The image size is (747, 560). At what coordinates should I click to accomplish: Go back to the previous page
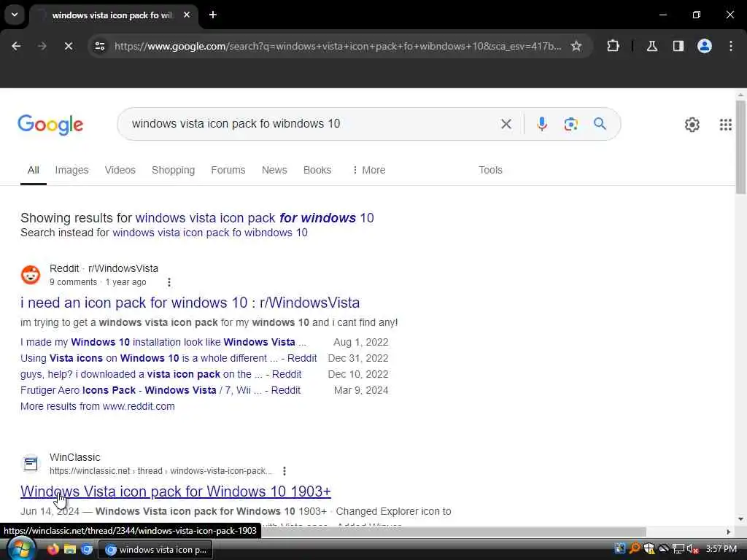(16, 46)
